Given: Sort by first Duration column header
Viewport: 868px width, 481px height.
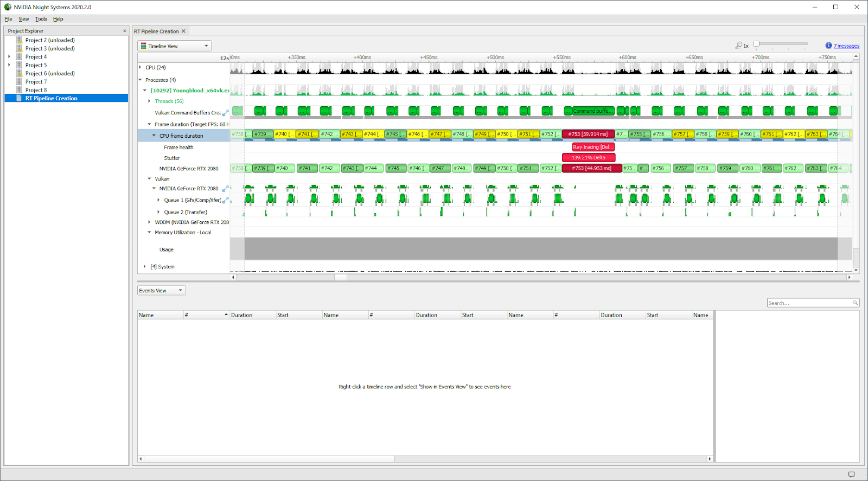Looking at the screenshot, I should pyautogui.click(x=252, y=315).
